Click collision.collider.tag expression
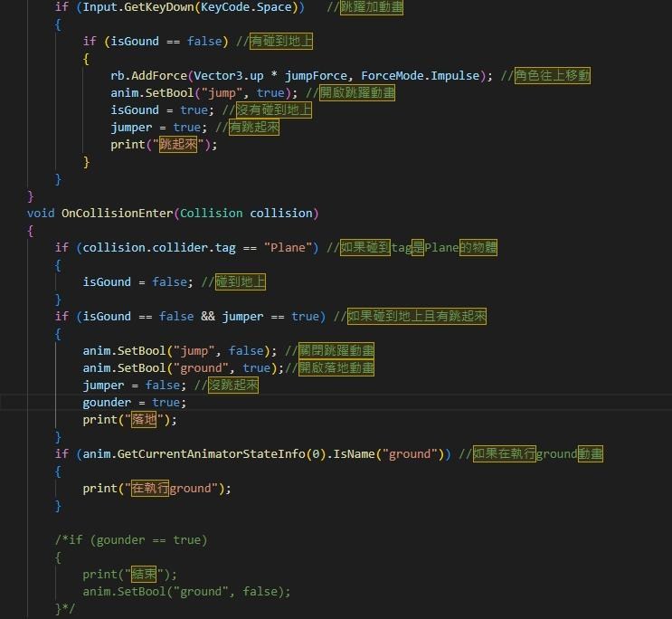The image size is (672, 619). coord(160,248)
